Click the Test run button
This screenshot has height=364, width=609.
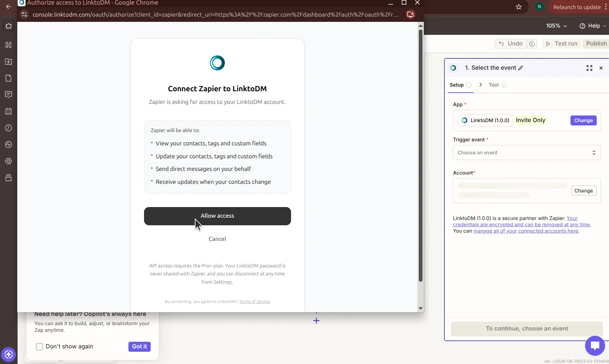562,44
